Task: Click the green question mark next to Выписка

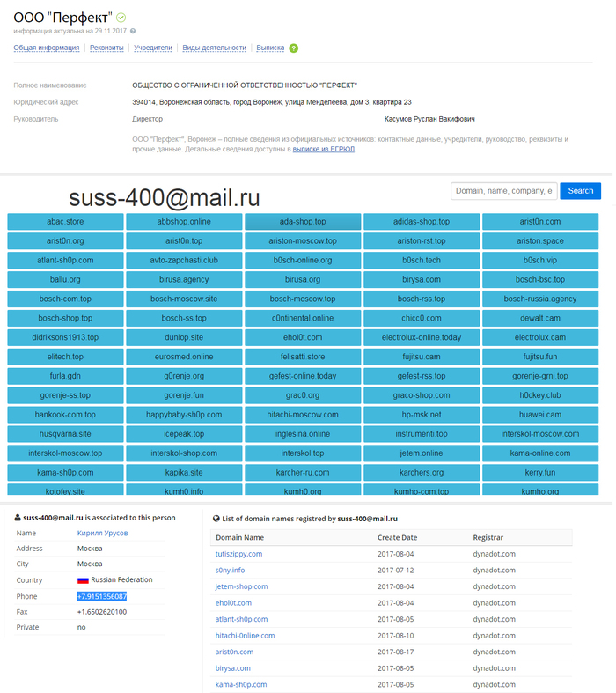Action: pyautogui.click(x=294, y=48)
